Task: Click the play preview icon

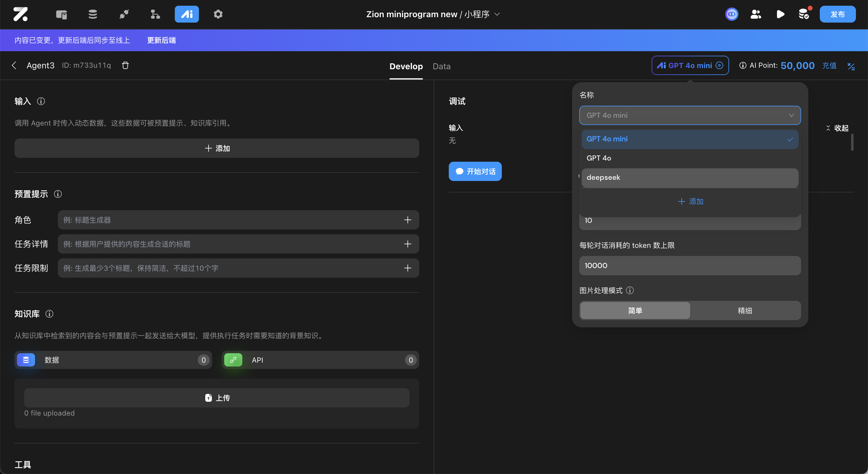Action: point(780,14)
